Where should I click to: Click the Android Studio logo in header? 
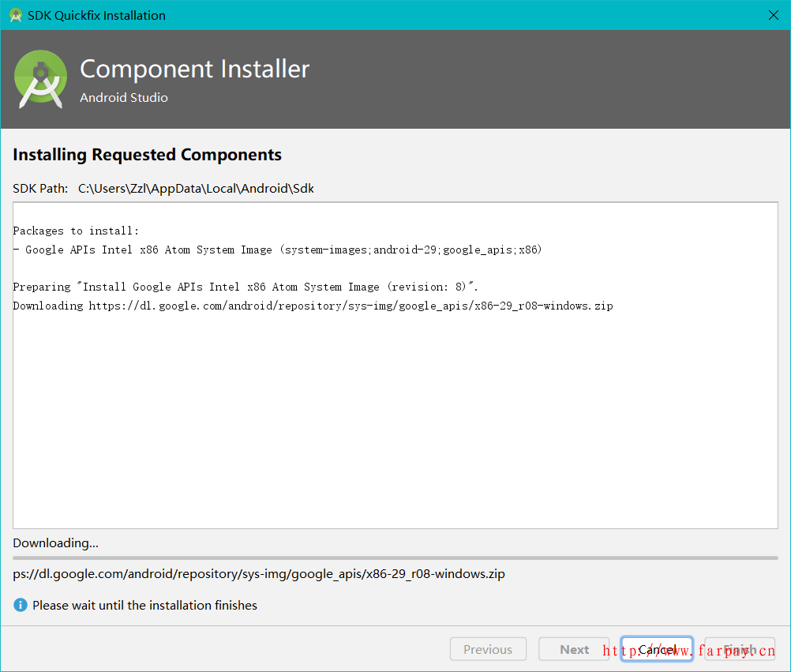coord(41,79)
